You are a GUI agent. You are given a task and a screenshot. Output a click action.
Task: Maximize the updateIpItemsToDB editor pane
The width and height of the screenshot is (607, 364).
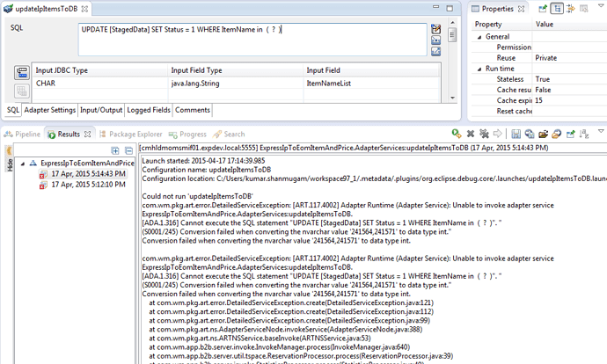pyautogui.click(x=450, y=8)
